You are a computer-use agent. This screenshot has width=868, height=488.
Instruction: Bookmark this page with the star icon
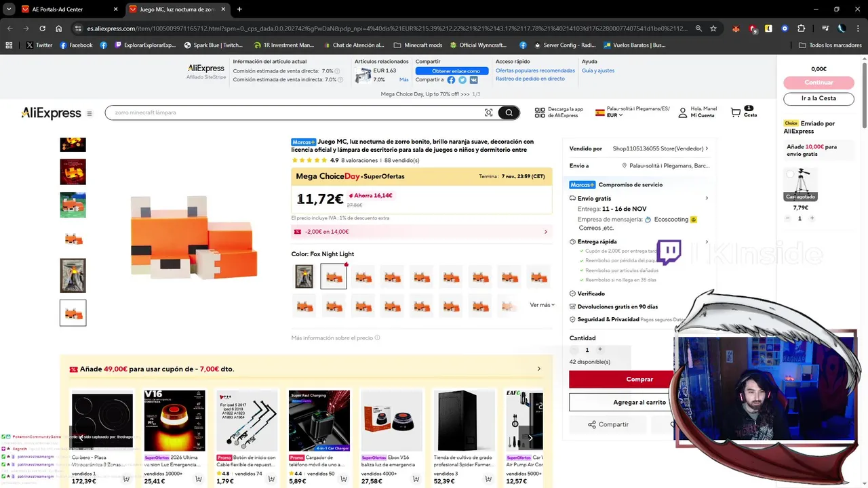pyautogui.click(x=713, y=28)
